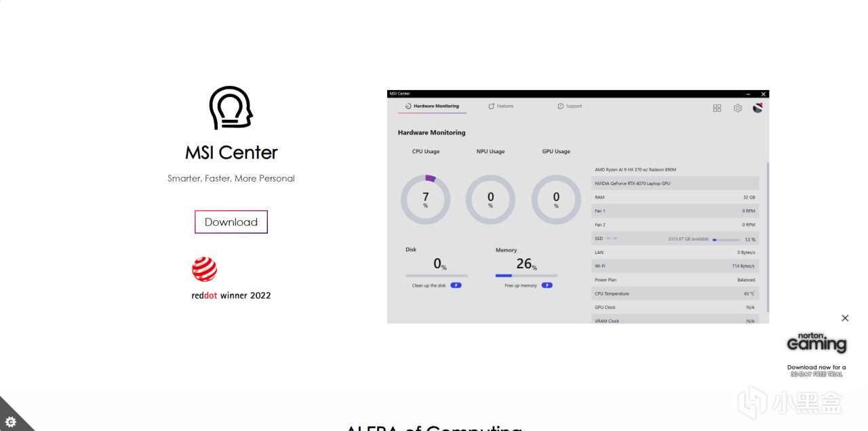Open the grid apps icon in MSI Center
Image resolution: width=868 pixels, height=431 pixels.
[x=717, y=108]
